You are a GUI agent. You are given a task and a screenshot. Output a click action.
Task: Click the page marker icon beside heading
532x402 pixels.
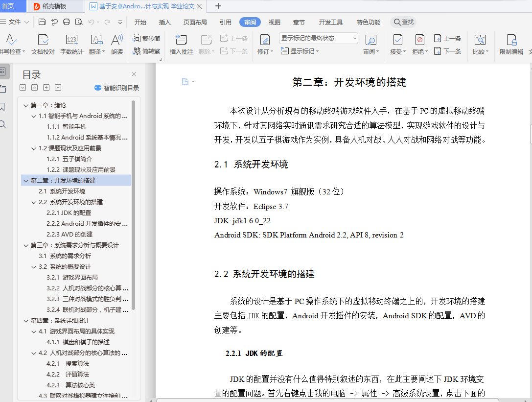[185, 81]
